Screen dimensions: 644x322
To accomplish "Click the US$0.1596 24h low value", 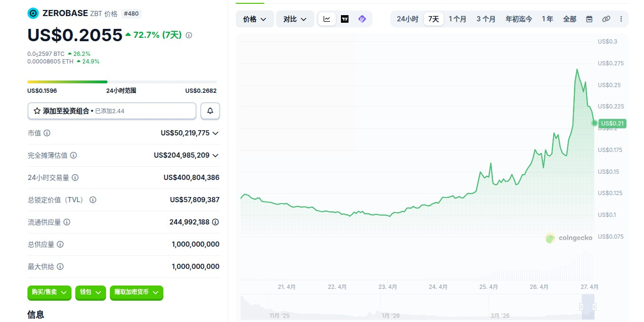I will point(42,90).
